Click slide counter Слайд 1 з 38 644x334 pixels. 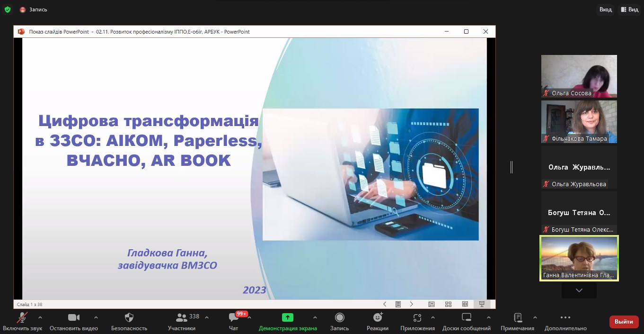point(30,304)
